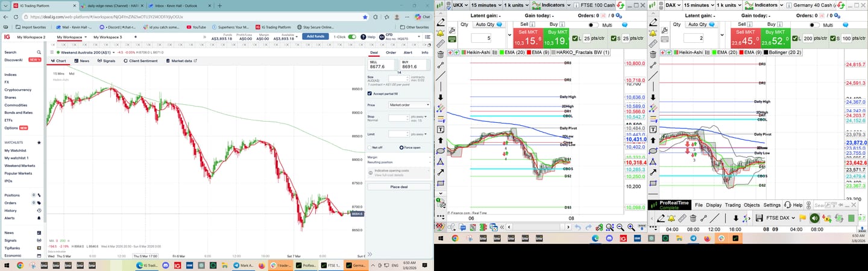Click the wrench settings icon in UKX order panel

pos(452,30)
